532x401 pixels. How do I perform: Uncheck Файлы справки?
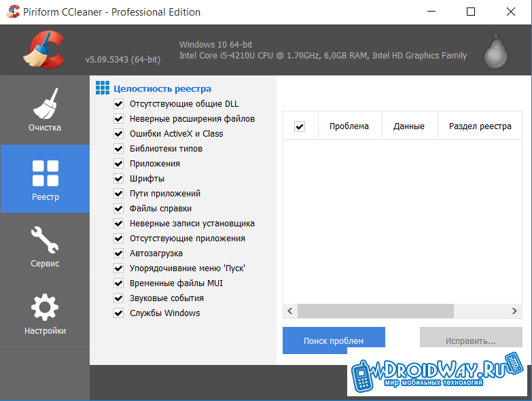pyautogui.click(x=118, y=208)
